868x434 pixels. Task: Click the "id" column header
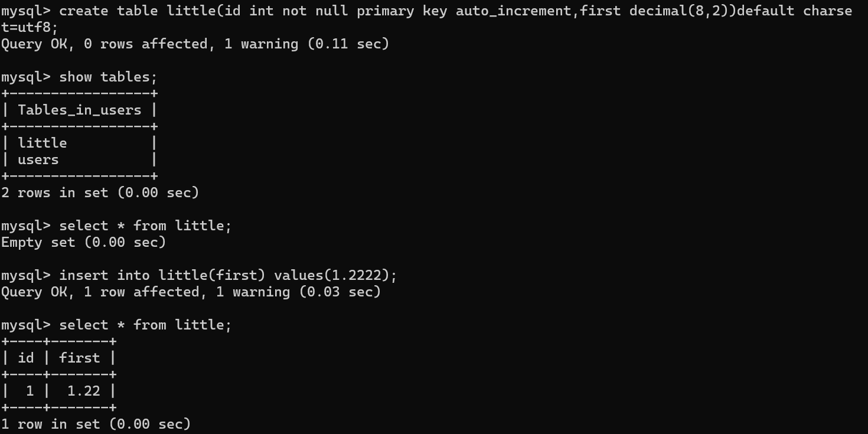pos(26,358)
